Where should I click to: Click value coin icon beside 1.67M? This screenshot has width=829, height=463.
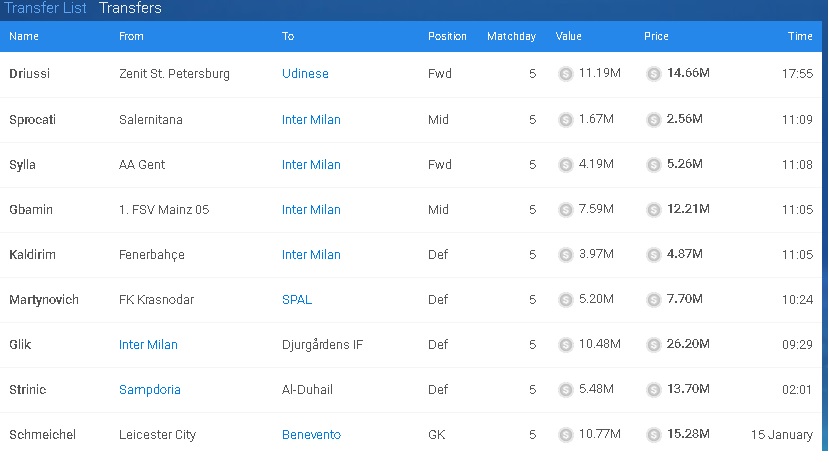(x=565, y=120)
